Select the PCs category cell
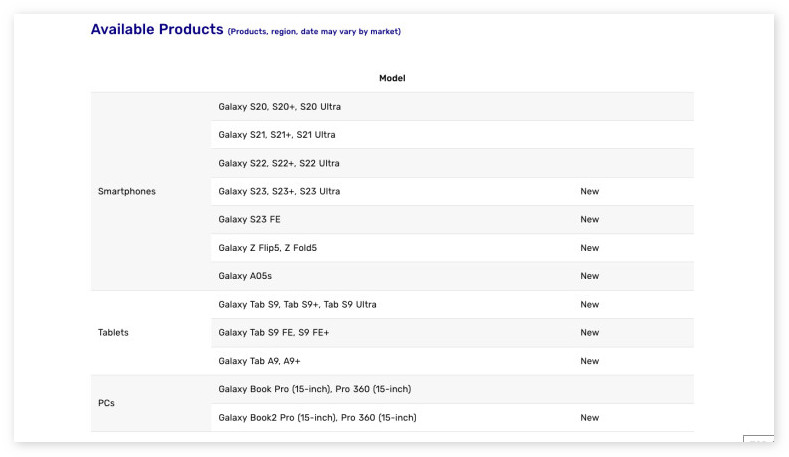Image resolution: width=789 pixels, height=457 pixels. click(x=107, y=403)
